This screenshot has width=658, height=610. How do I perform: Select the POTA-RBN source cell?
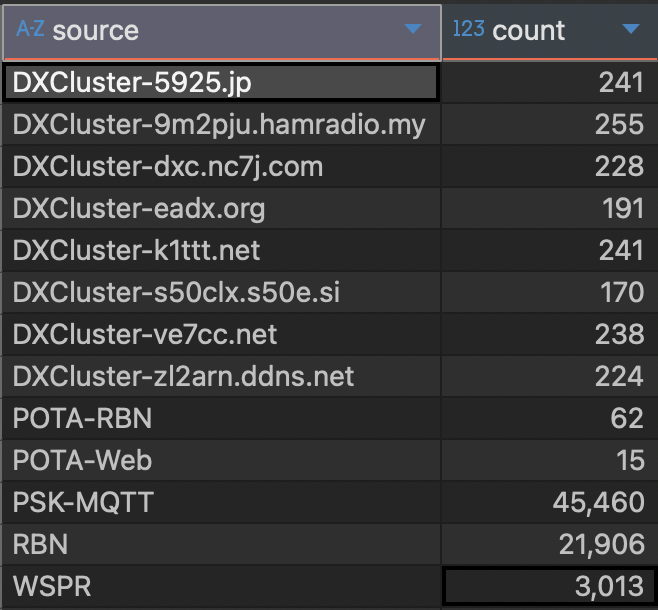click(x=221, y=418)
